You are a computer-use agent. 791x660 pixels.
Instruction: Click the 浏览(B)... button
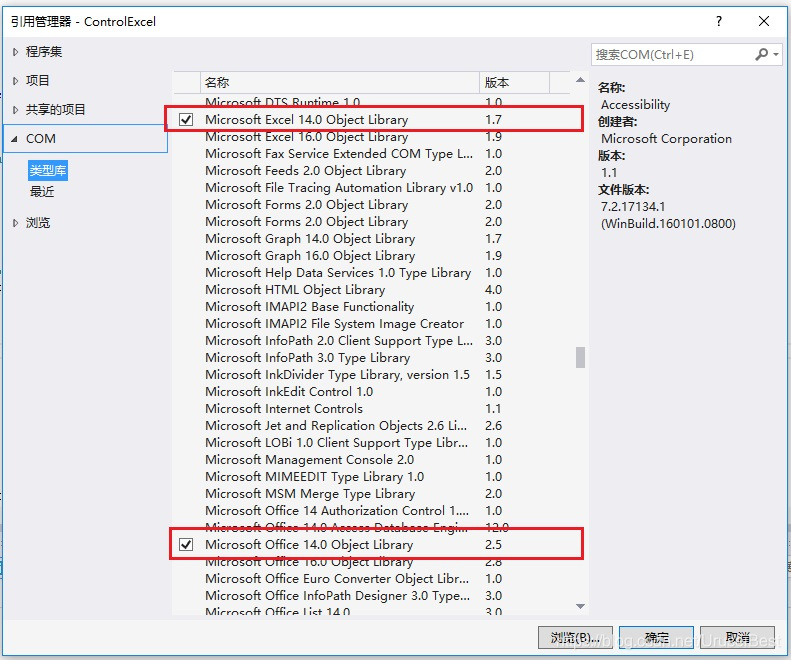point(575,637)
